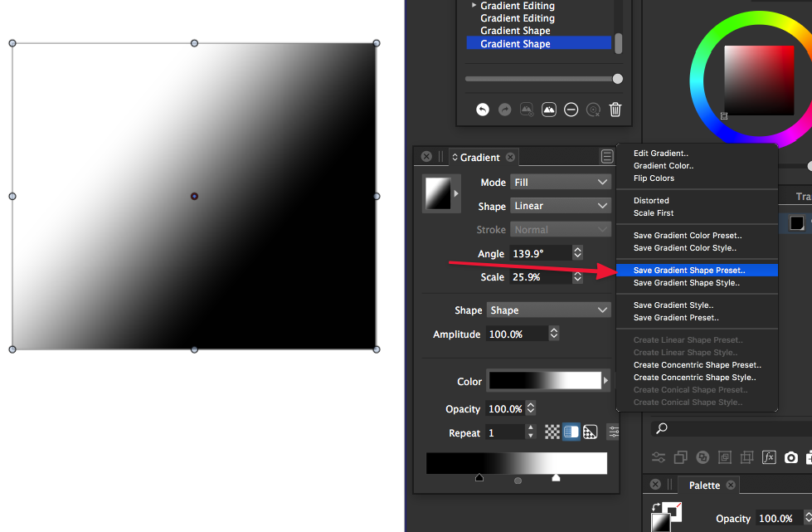Click the trash icon in history panel
This screenshot has width=812, height=532.
click(615, 110)
